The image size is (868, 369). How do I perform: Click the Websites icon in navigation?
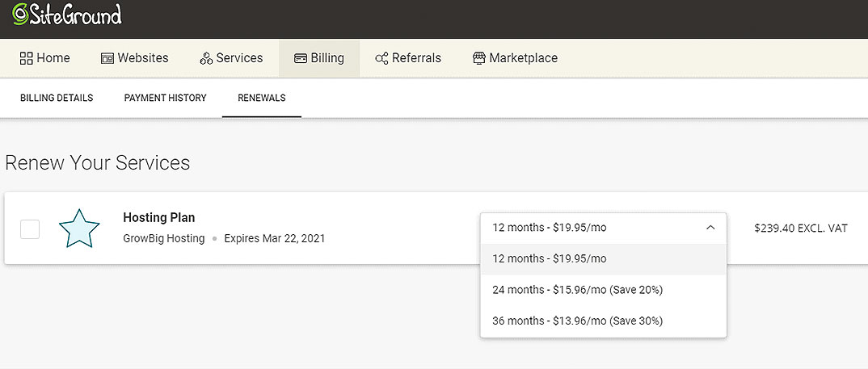(107, 58)
